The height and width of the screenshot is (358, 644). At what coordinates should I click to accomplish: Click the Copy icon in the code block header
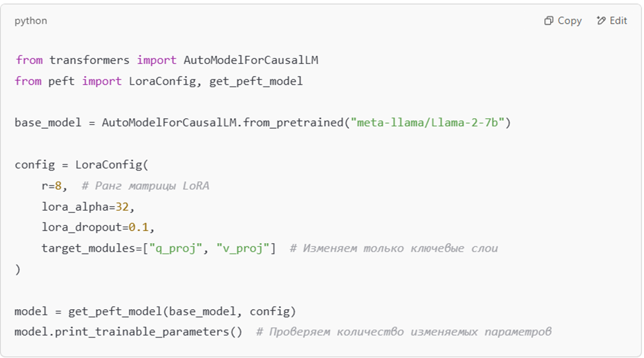(548, 20)
